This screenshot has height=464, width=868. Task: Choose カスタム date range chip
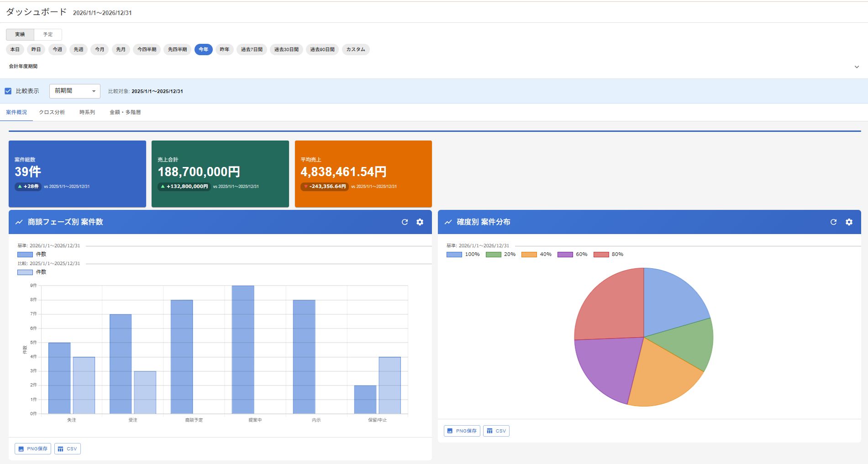(x=355, y=49)
